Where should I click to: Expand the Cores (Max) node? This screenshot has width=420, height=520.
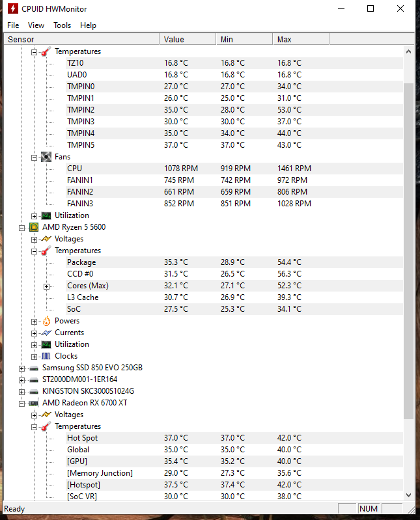(x=47, y=286)
